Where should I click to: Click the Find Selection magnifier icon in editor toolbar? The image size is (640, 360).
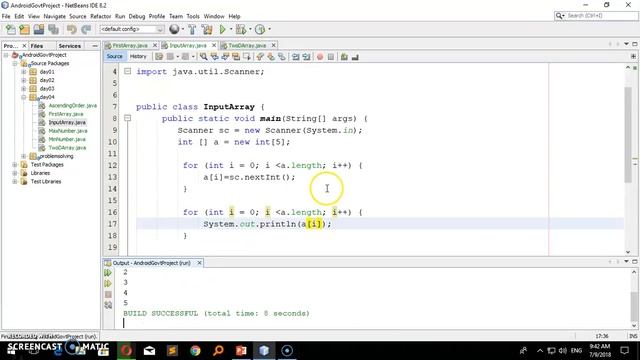click(x=203, y=57)
